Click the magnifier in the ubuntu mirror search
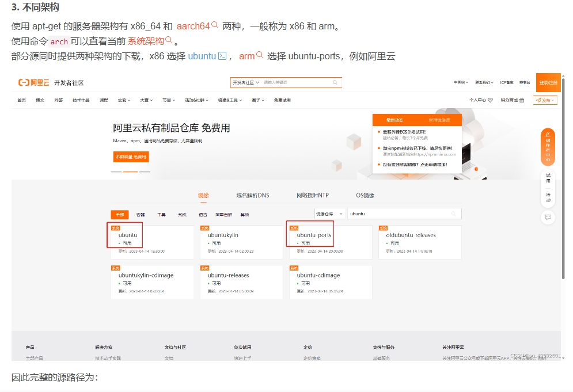573x392 pixels. pyautogui.click(x=453, y=214)
